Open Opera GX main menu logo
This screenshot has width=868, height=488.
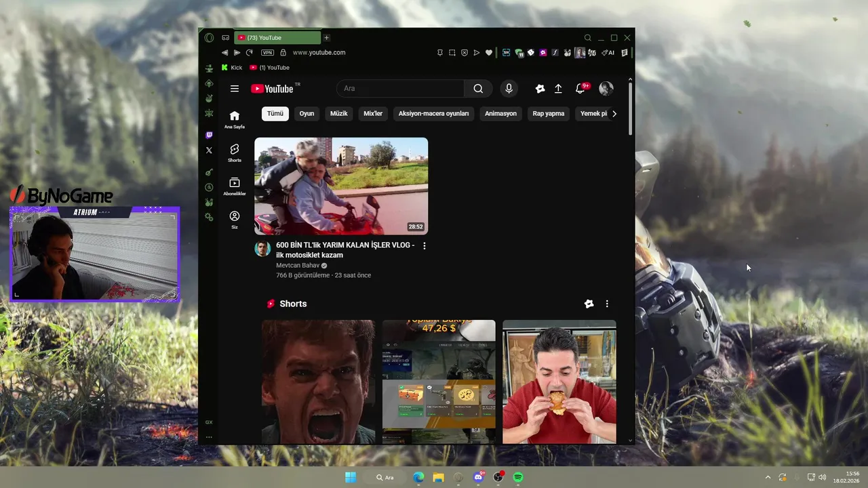[209, 38]
